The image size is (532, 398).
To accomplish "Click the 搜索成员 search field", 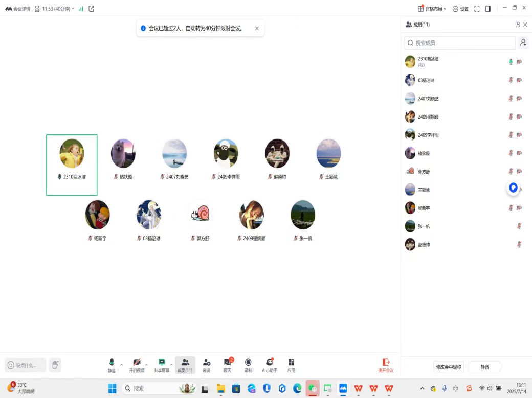I will (460, 43).
